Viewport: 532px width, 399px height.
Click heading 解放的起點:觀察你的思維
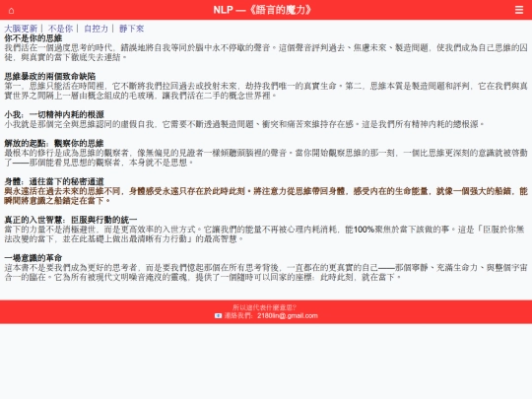tap(54, 143)
